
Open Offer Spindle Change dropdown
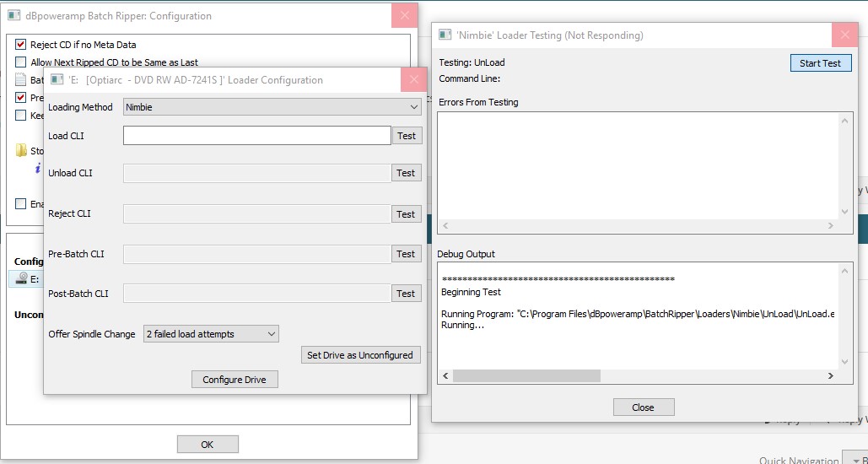pyautogui.click(x=211, y=334)
